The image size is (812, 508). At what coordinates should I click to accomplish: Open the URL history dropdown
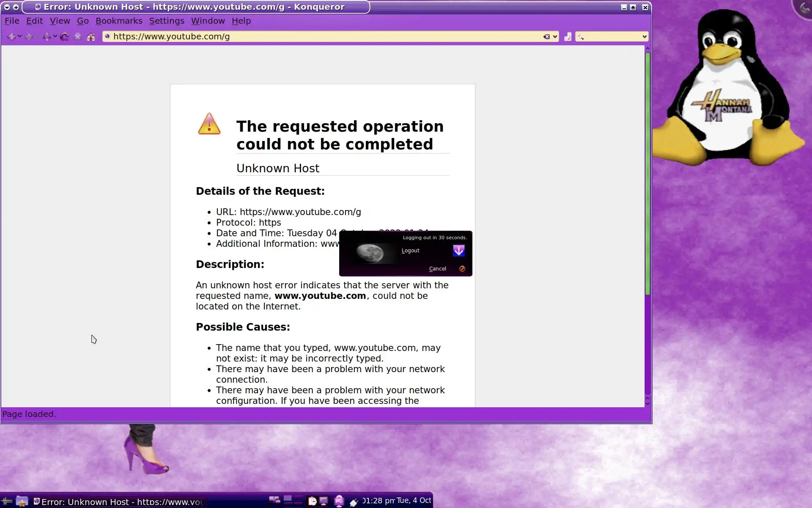555,37
